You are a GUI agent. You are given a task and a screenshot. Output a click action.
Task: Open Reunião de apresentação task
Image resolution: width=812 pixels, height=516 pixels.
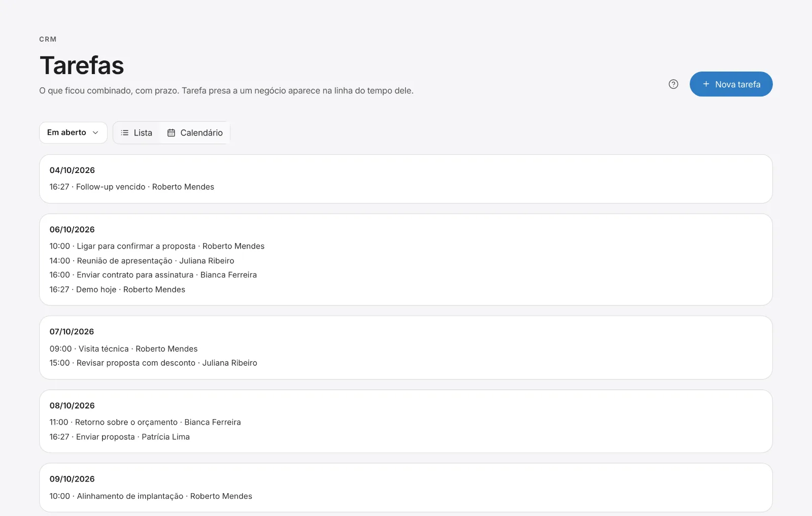(x=142, y=261)
